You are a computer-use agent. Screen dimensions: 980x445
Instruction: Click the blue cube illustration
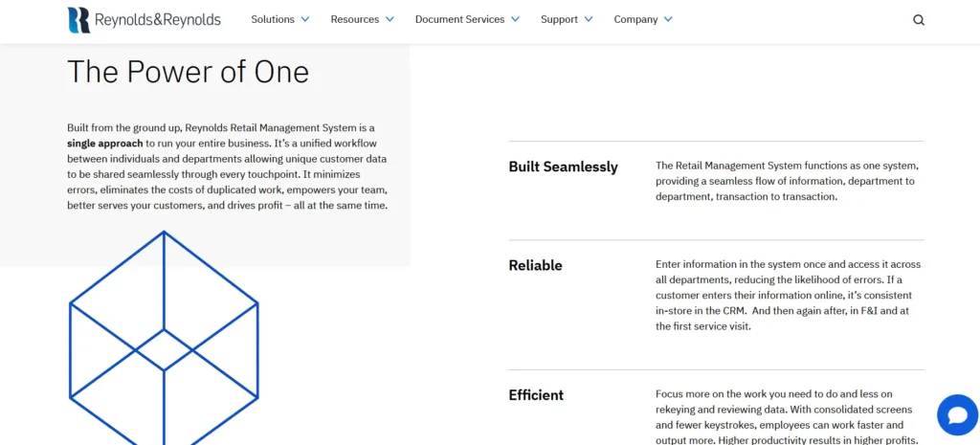(164, 335)
